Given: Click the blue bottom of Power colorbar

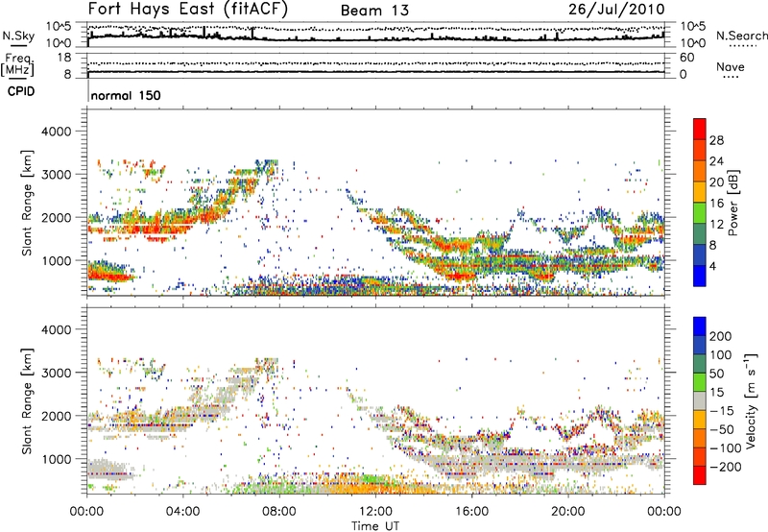Looking at the screenshot, I should click(700, 276).
